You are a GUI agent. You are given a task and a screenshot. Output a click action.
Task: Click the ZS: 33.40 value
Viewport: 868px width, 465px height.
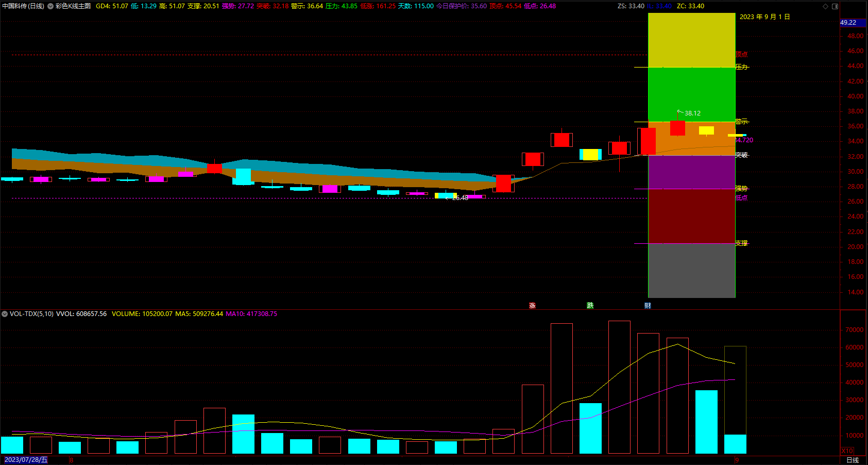(631, 6)
